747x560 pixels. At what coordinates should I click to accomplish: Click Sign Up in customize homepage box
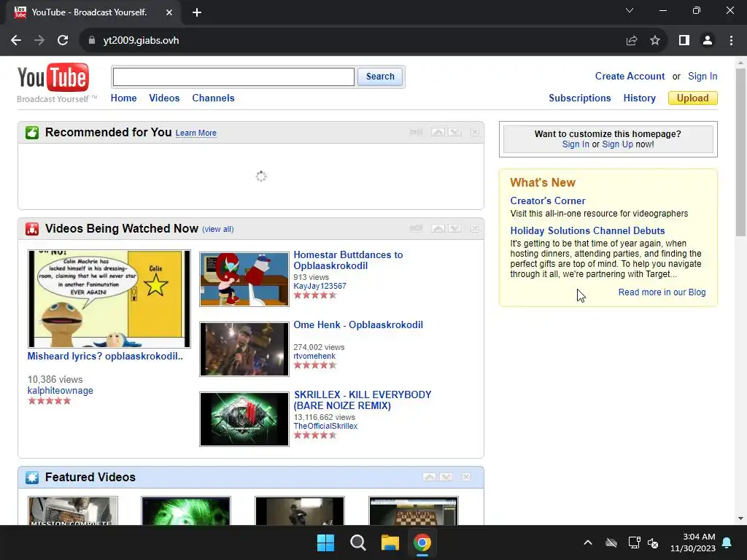pyautogui.click(x=617, y=144)
